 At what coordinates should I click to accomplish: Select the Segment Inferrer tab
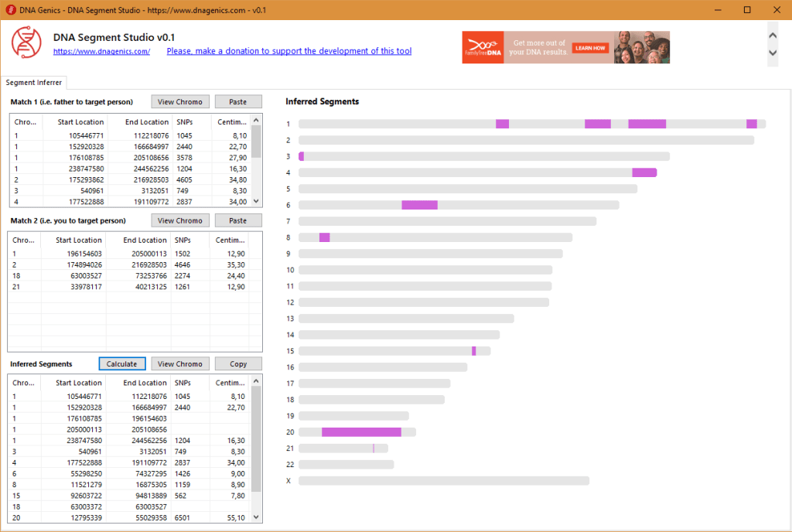click(34, 82)
